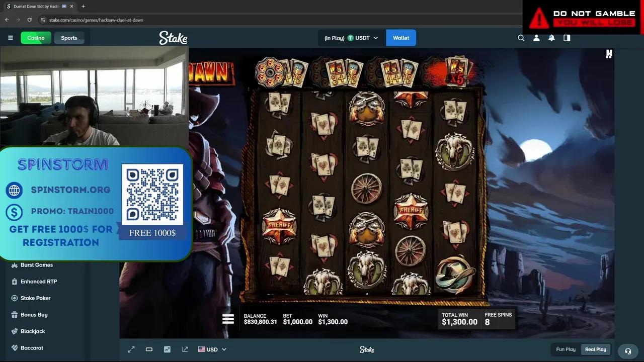Reload the browser page
The width and height of the screenshot is (644, 362).
point(29,20)
